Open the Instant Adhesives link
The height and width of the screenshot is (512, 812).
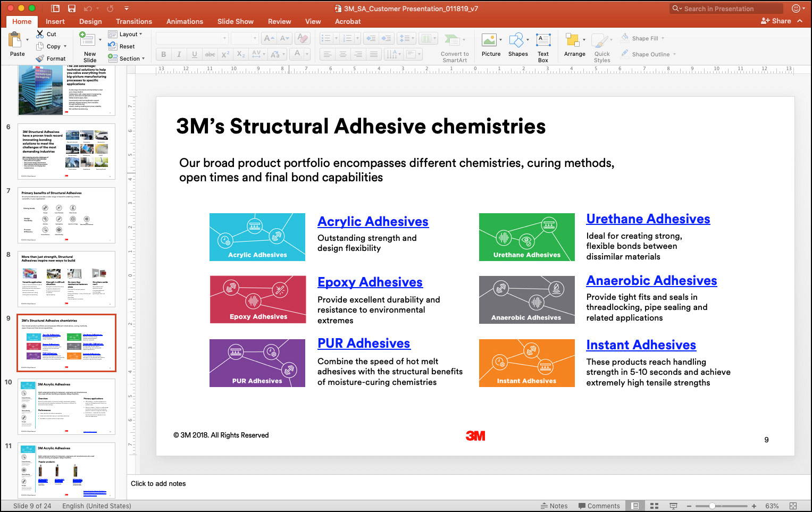(641, 345)
